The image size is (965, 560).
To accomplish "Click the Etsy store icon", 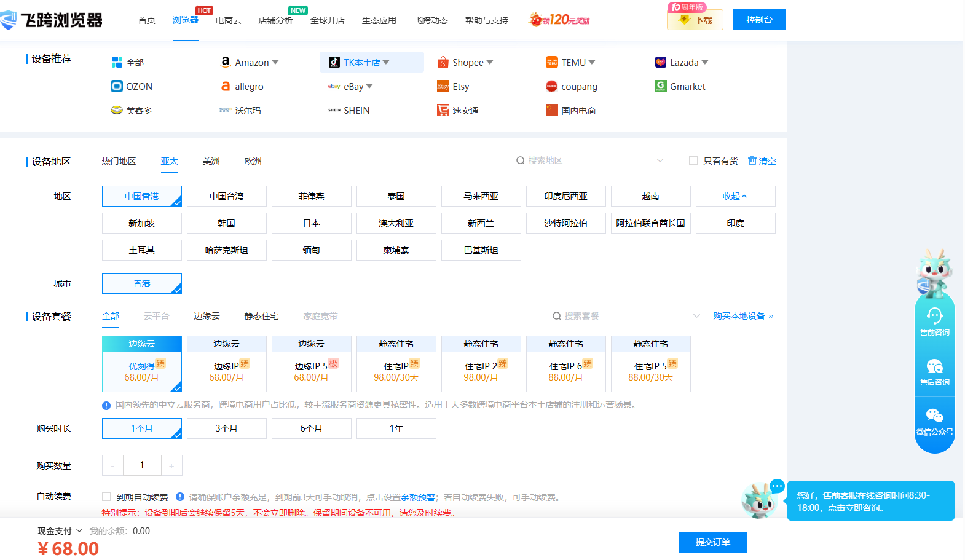I will (x=443, y=86).
